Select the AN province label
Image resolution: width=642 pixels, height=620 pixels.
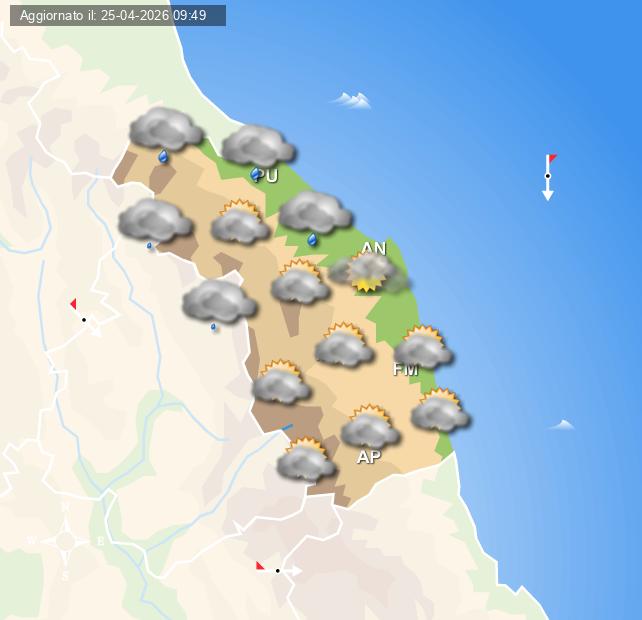(374, 248)
